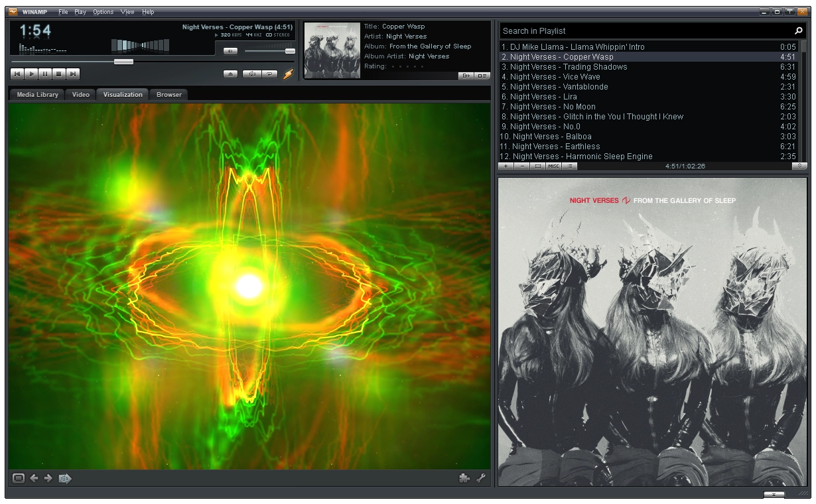
Task: Click the playlist search magnifier icon
Action: [x=799, y=31]
